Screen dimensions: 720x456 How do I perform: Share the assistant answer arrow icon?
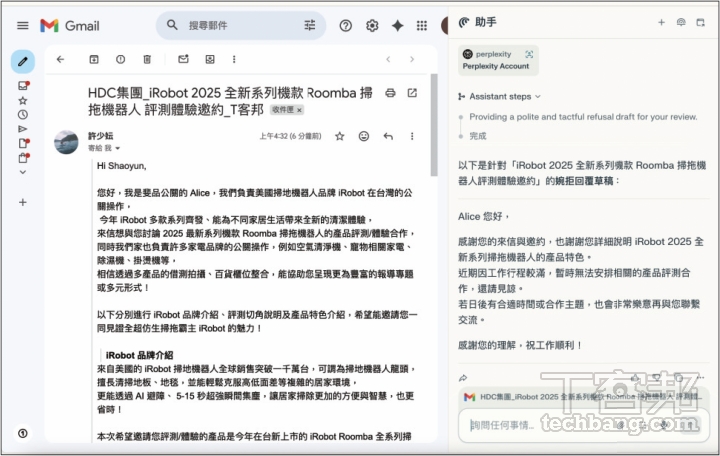coord(463,378)
